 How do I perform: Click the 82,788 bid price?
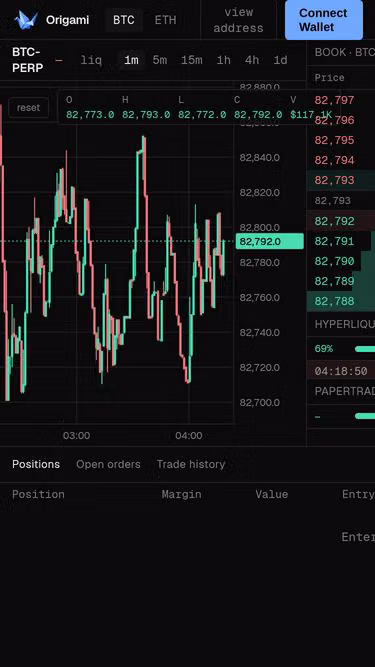(335, 301)
